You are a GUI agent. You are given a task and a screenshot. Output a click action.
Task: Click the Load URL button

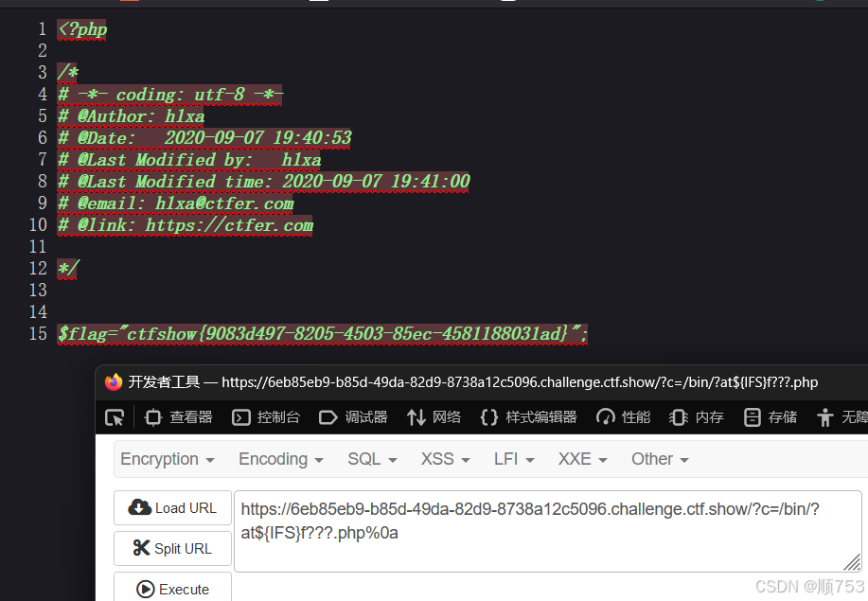pyautogui.click(x=172, y=507)
